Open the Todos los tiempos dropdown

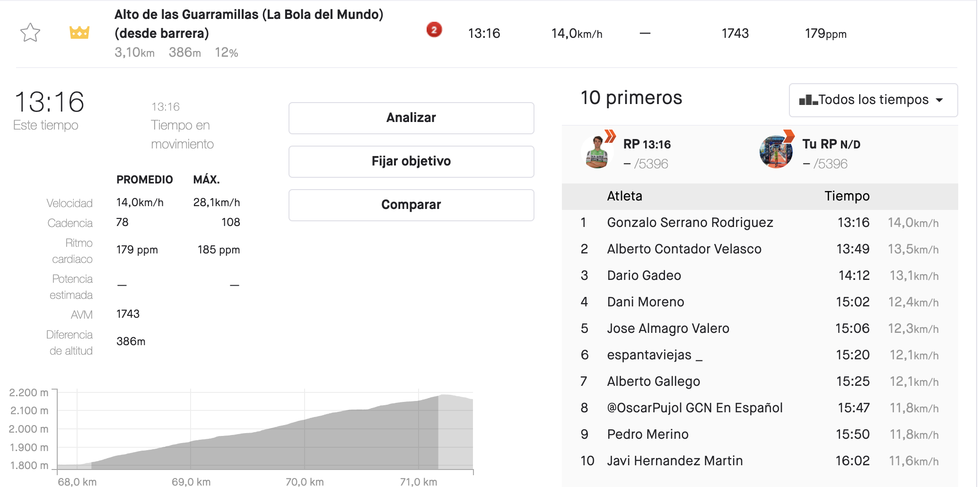[x=873, y=100]
